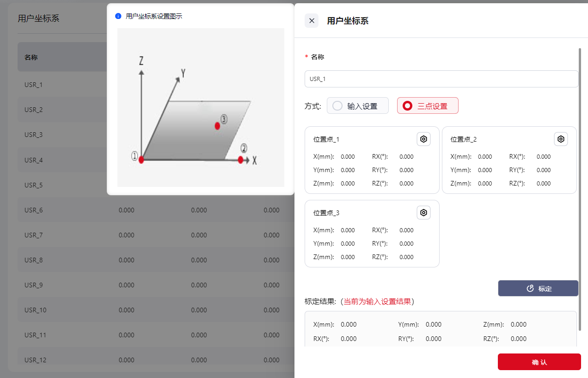Click the 名称 input field containing USR_1

point(441,79)
